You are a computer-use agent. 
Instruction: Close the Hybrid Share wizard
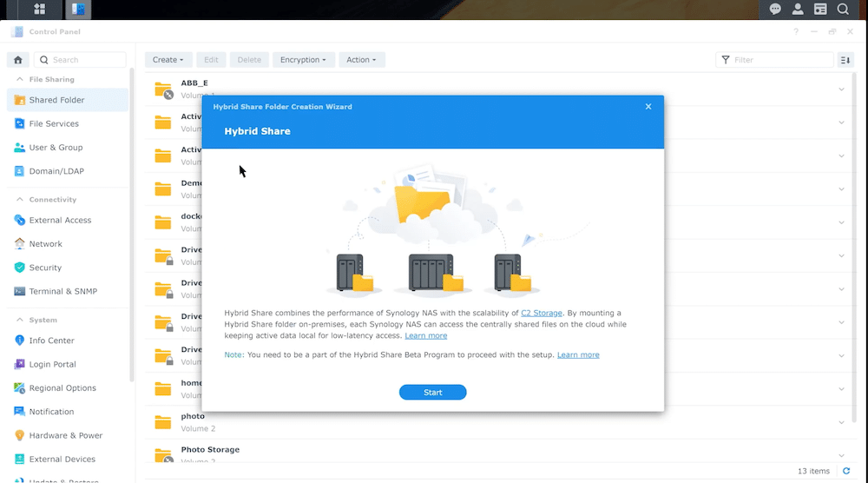pyautogui.click(x=648, y=106)
